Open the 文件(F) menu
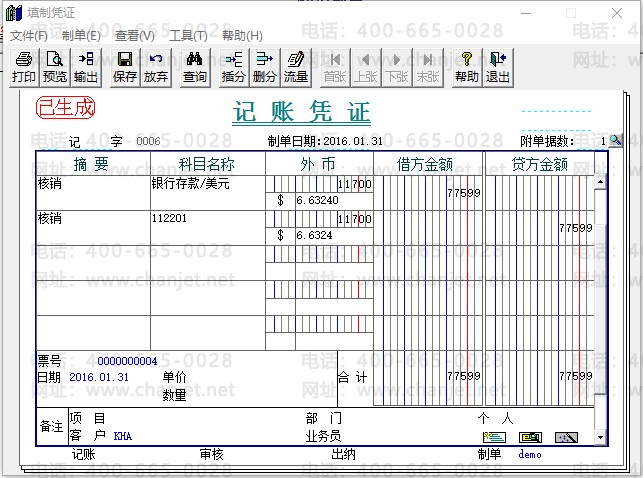This screenshot has height=478, width=643. click(x=29, y=35)
